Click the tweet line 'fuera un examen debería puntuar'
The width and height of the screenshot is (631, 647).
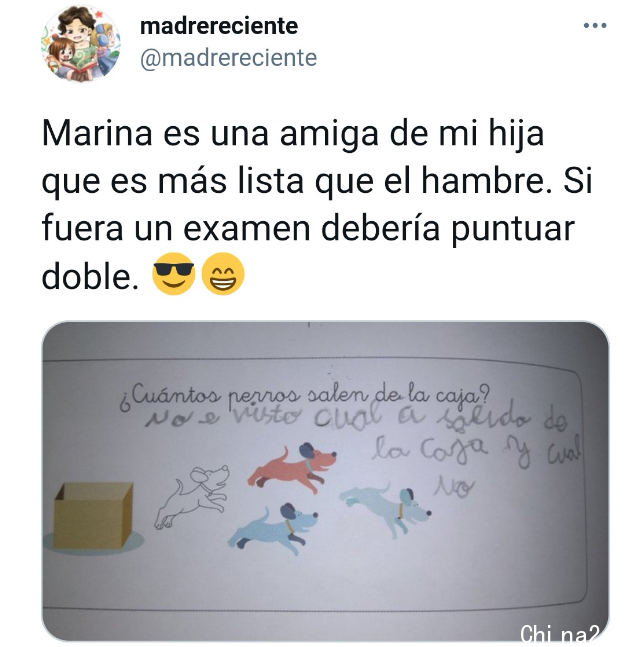[x=308, y=228]
